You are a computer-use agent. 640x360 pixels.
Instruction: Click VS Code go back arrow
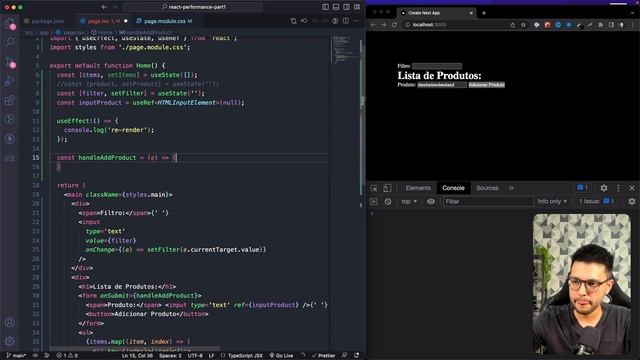point(104,7)
